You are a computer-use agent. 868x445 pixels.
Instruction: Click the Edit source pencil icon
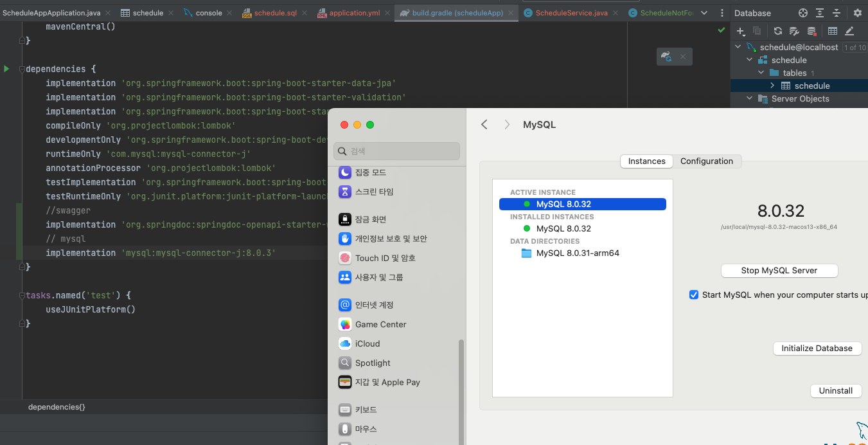[x=849, y=31]
